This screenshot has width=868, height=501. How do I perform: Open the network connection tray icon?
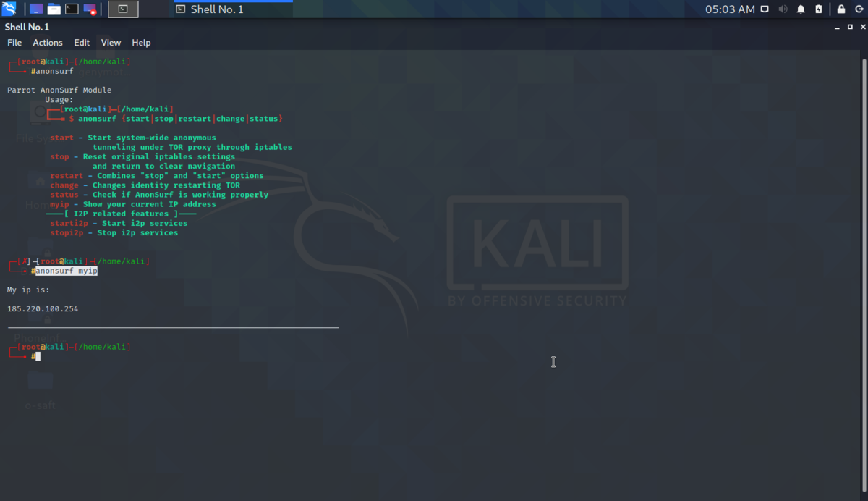[x=766, y=9]
